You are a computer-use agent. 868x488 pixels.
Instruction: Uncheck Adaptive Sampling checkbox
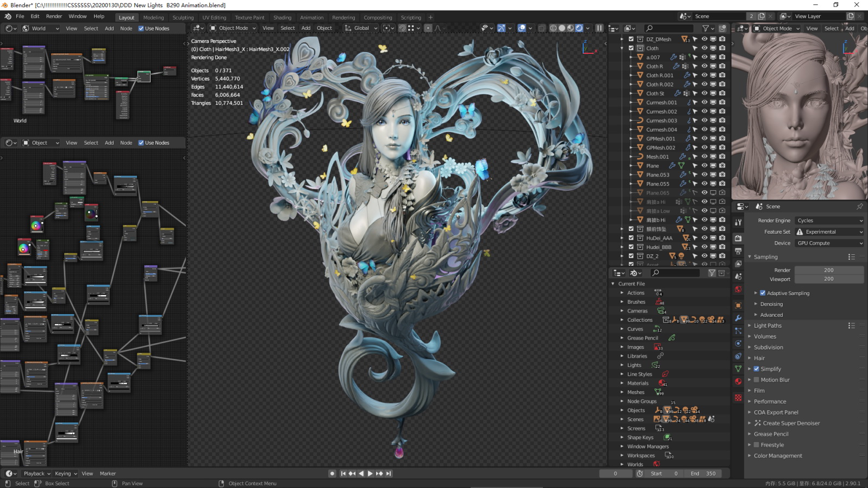click(x=763, y=293)
